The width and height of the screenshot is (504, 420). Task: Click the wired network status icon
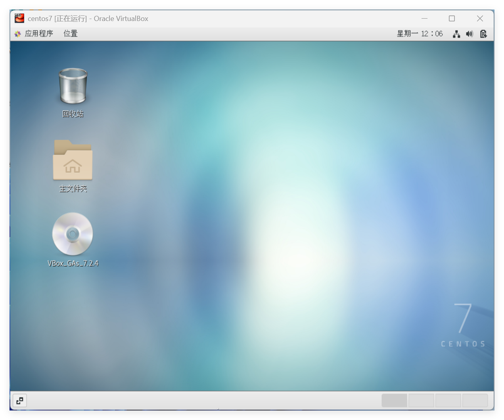[456, 34]
